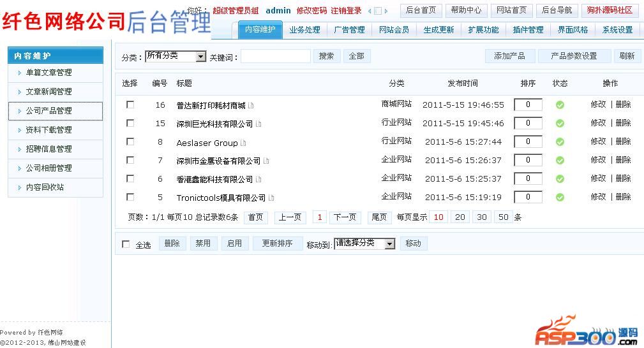Image resolution: width=644 pixels, height=348 pixels.
Task: Click document icon next to Aeslaser Group
Action: (x=243, y=143)
